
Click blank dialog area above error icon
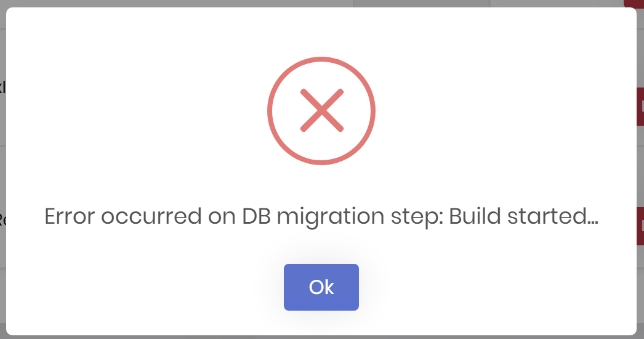(x=321, y=31)
